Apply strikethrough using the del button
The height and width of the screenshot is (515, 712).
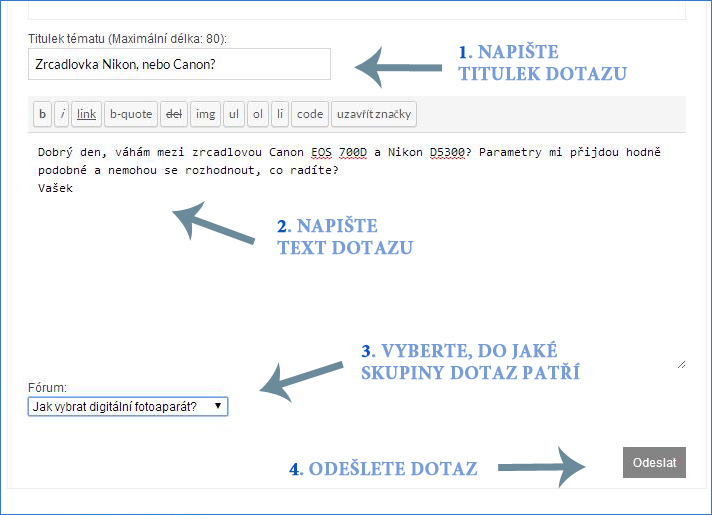pyautogui.click(x=174, y=114)
